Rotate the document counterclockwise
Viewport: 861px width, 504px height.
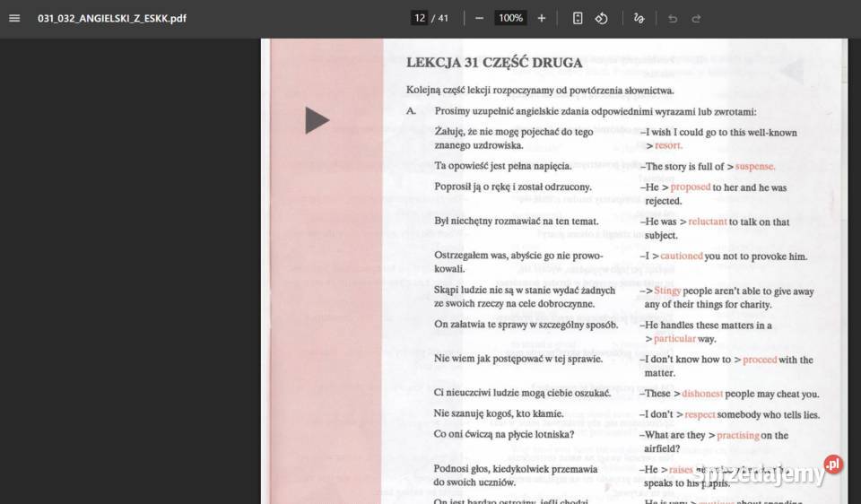point(601,18)
